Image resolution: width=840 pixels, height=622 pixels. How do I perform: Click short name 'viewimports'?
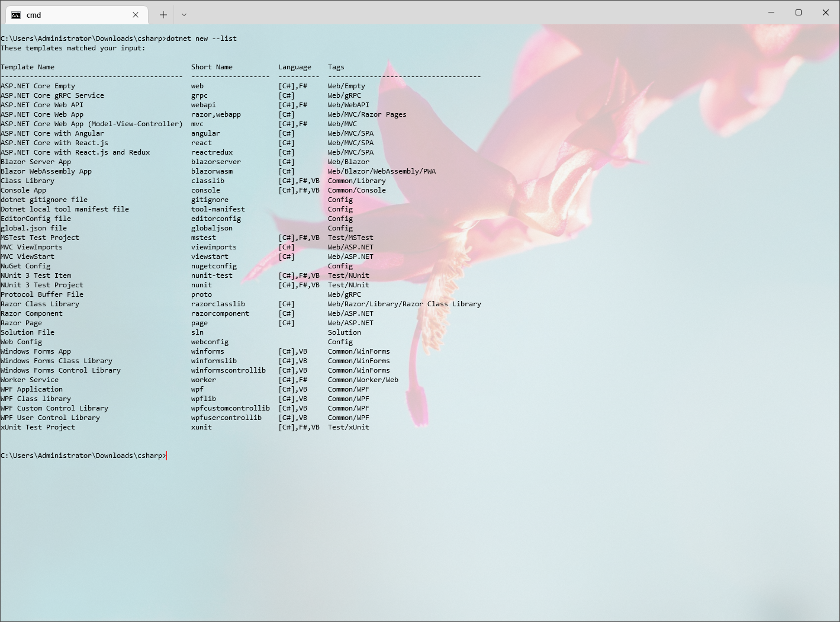pos(214,247)
